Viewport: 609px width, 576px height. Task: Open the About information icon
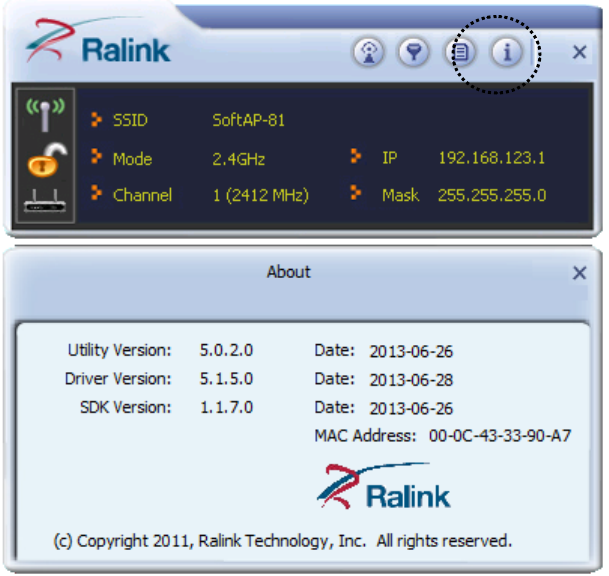[x=507, y=52]
